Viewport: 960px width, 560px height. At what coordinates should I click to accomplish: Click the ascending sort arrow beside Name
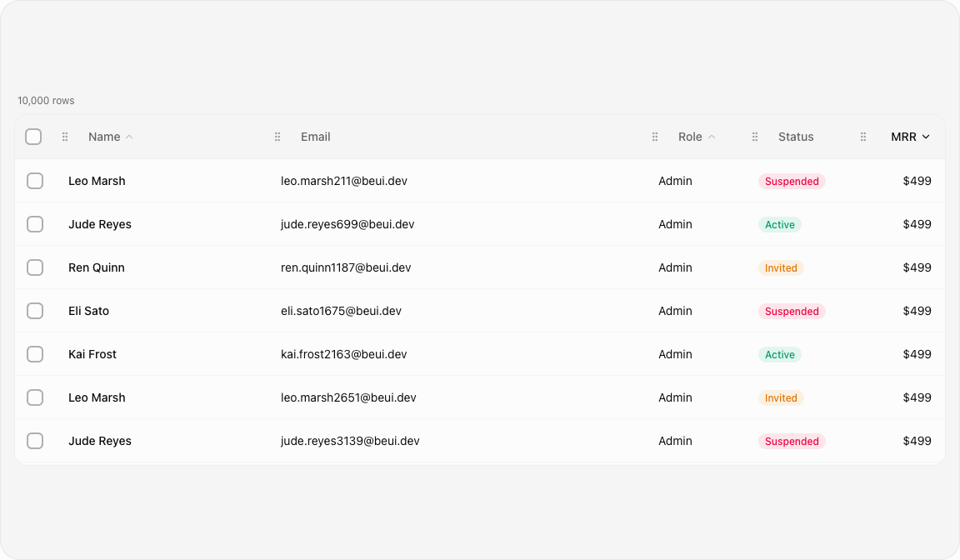pos(129,137)
